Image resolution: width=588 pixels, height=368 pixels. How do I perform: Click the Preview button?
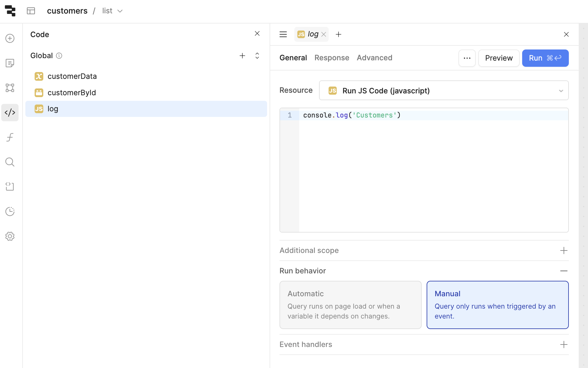coord(499,58)
